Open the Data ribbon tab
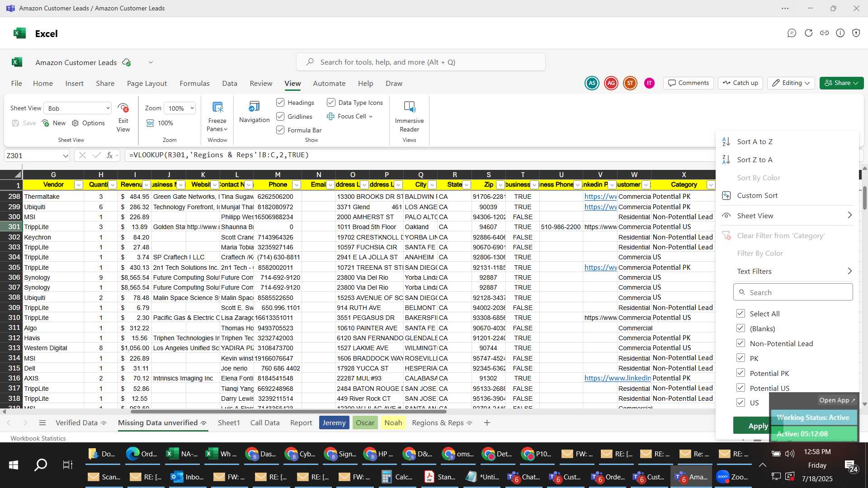This screenshot has width=868, height=488. [x=230, y=83]
